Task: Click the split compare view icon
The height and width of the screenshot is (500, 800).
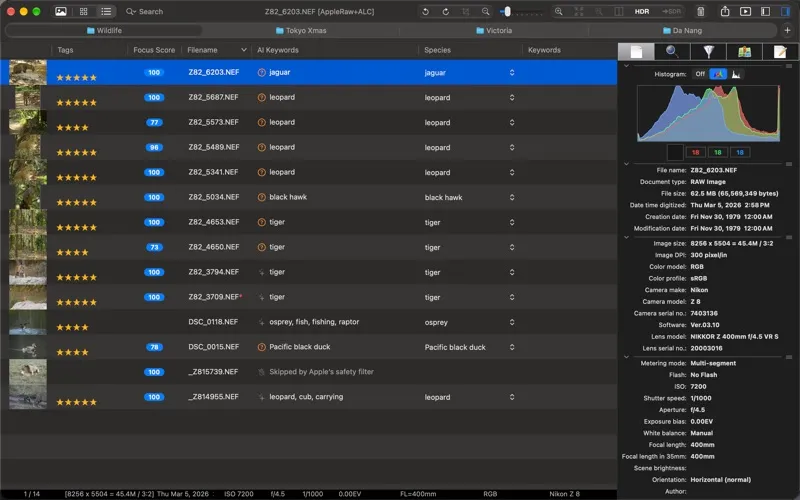Action: pyautogui.click(x=618, y=11)
